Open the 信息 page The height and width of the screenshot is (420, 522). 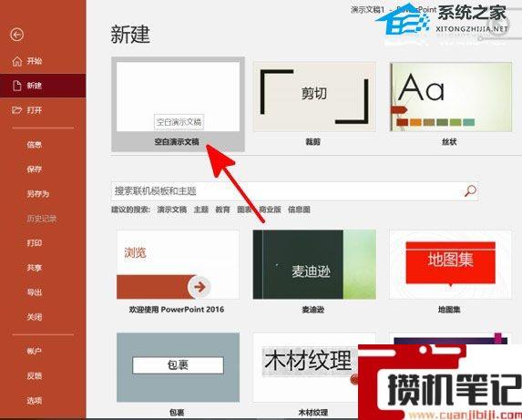(35, 145)
